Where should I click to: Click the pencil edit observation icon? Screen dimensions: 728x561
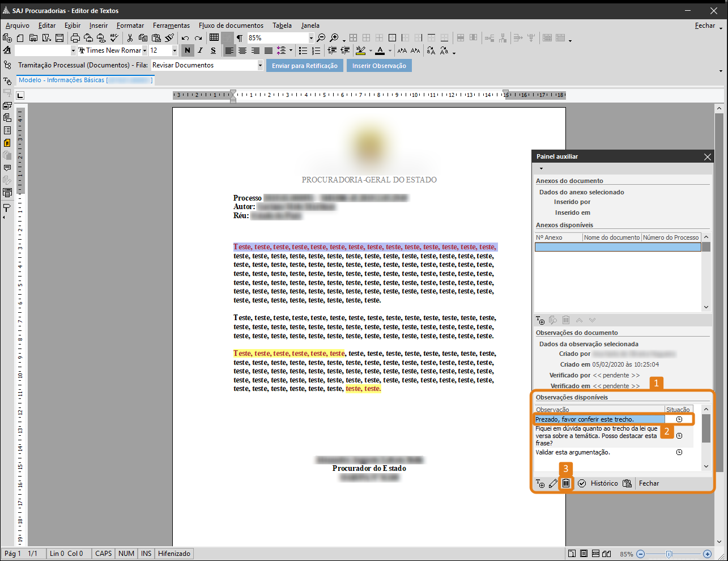553,484
